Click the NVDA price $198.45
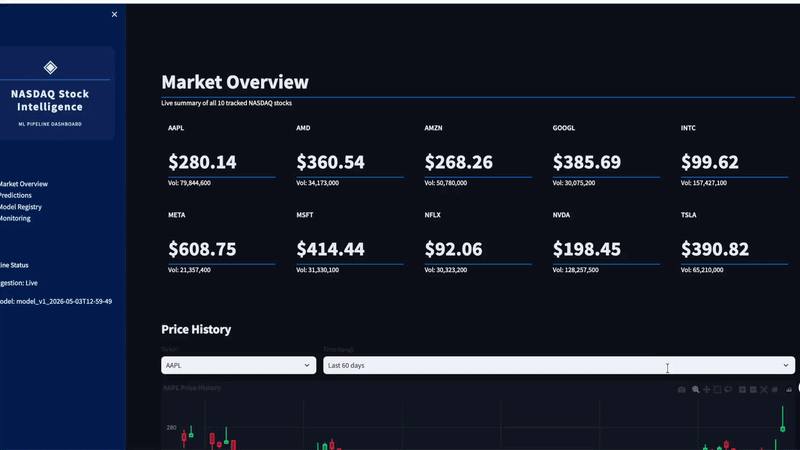 point(587,249)
